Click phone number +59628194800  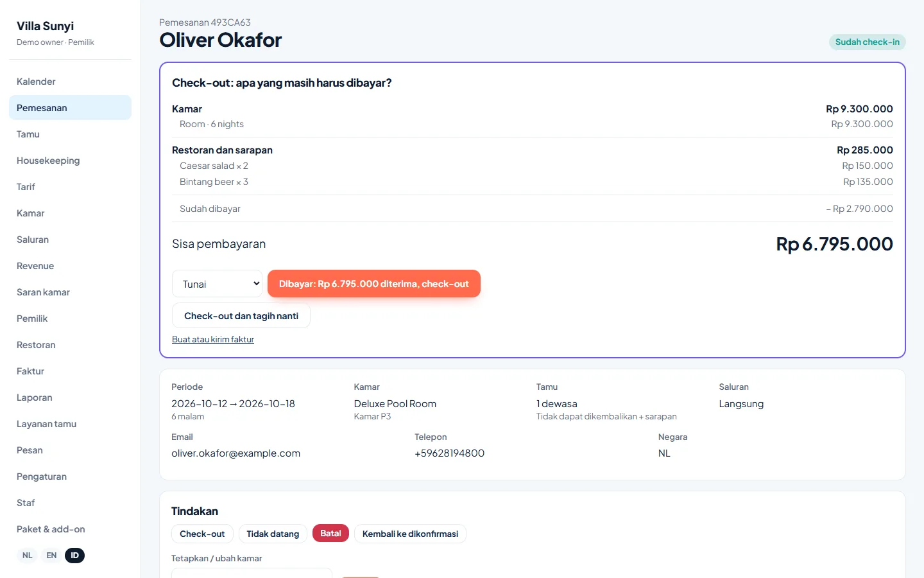[x=449, y=453]
